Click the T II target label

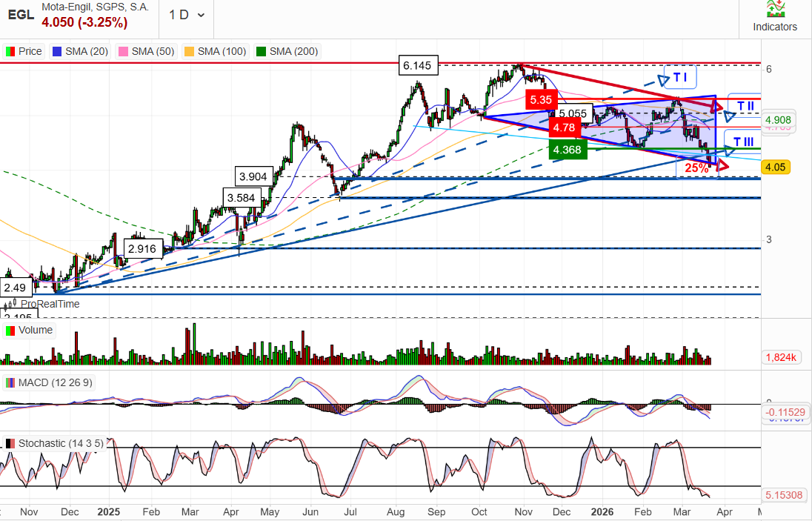[x=745, y=106]
